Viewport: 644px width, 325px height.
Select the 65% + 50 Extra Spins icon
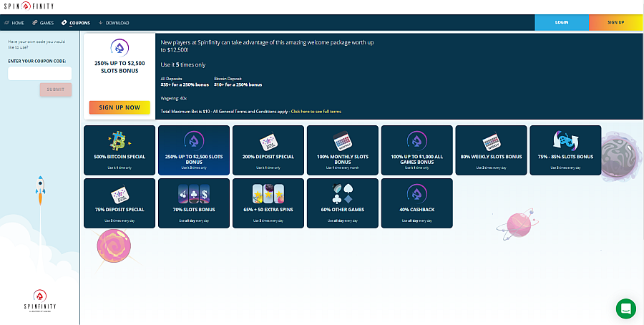[268, 194]
